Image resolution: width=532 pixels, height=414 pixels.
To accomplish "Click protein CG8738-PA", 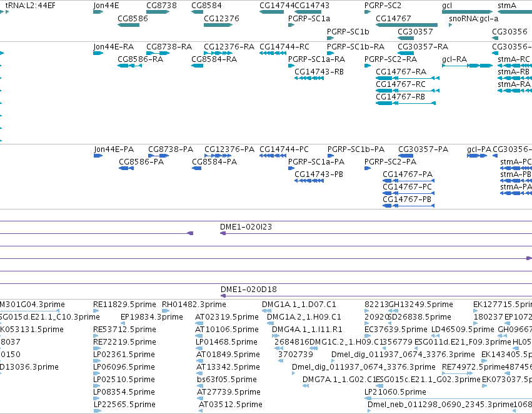I will [x=171, y=149].
